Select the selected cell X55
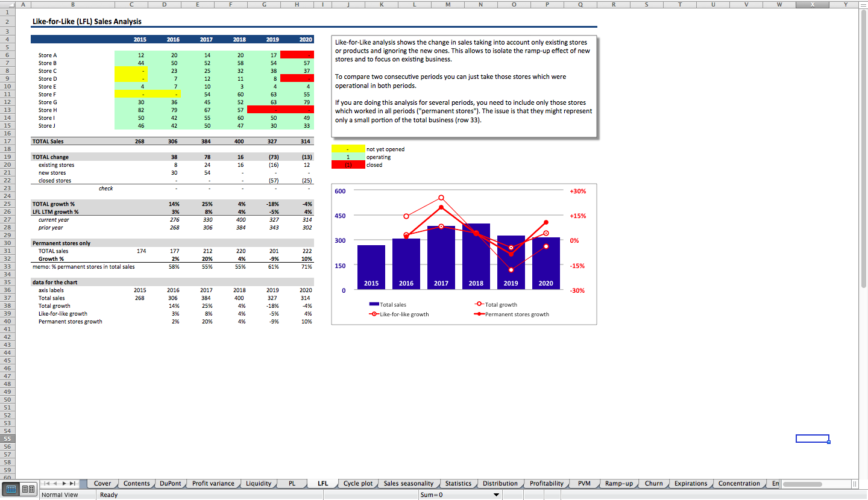 pos(812,439)
